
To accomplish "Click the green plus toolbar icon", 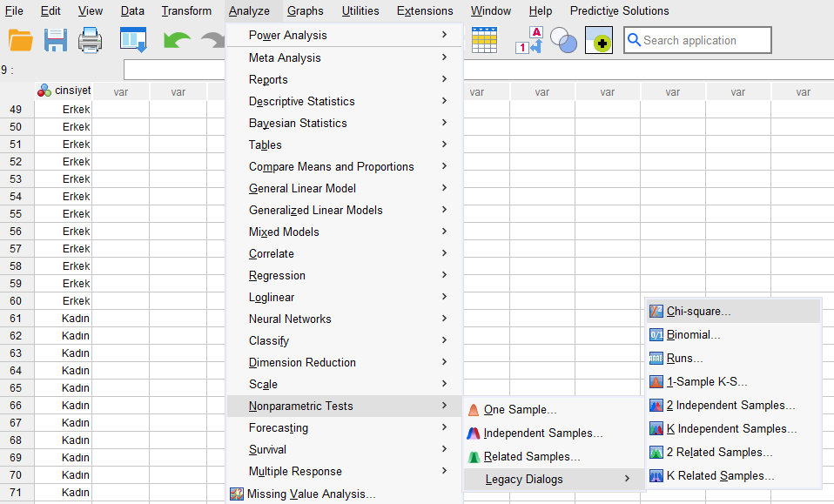I will click(599, 40).
